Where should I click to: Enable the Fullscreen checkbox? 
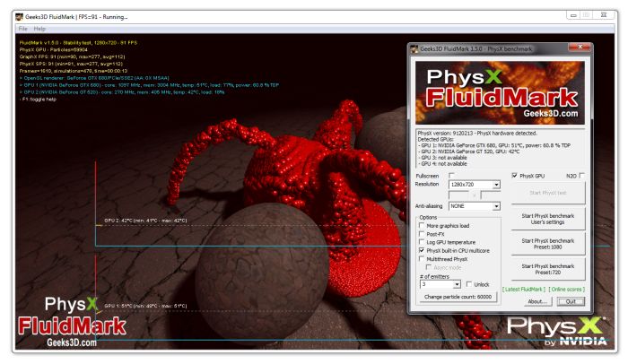pos(451,176)
